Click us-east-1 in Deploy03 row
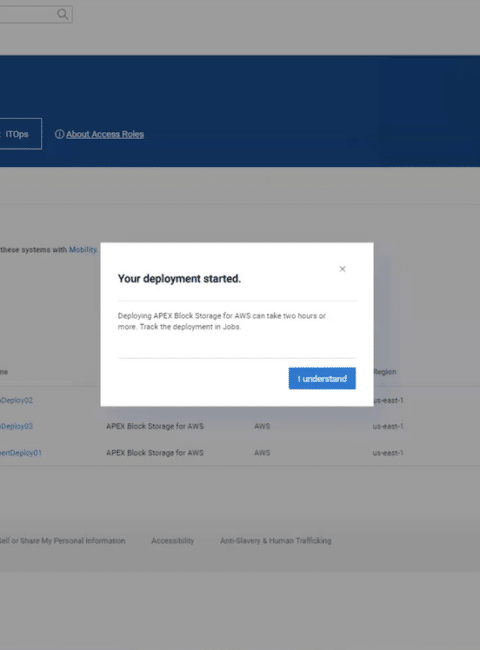 tap(388, 426)
